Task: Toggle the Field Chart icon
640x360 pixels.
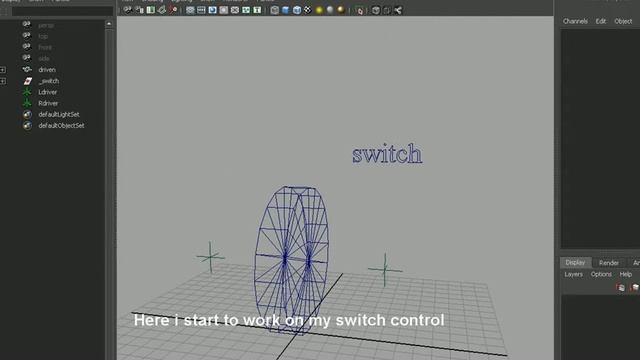Action: tap(235, 10)
